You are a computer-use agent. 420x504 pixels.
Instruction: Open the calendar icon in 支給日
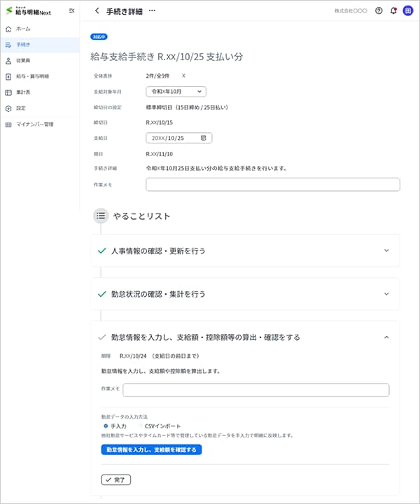pos(204,138)
